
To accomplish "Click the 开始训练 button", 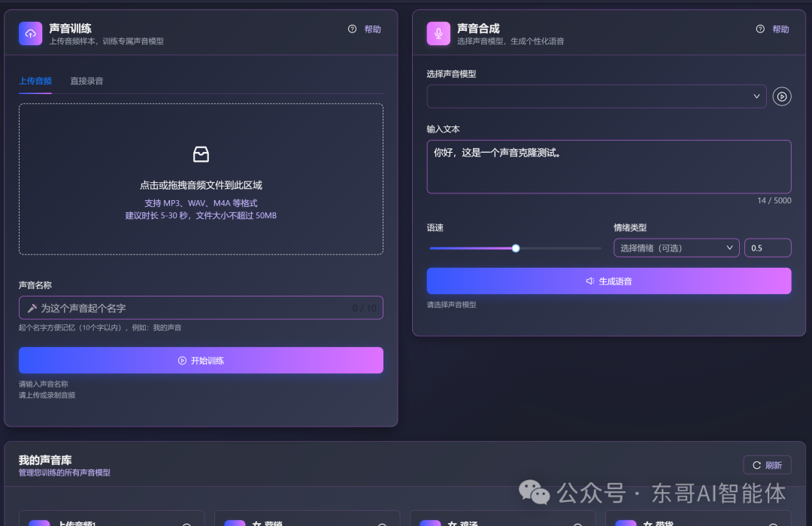I will pyautogui.click(x=201, y=360).
